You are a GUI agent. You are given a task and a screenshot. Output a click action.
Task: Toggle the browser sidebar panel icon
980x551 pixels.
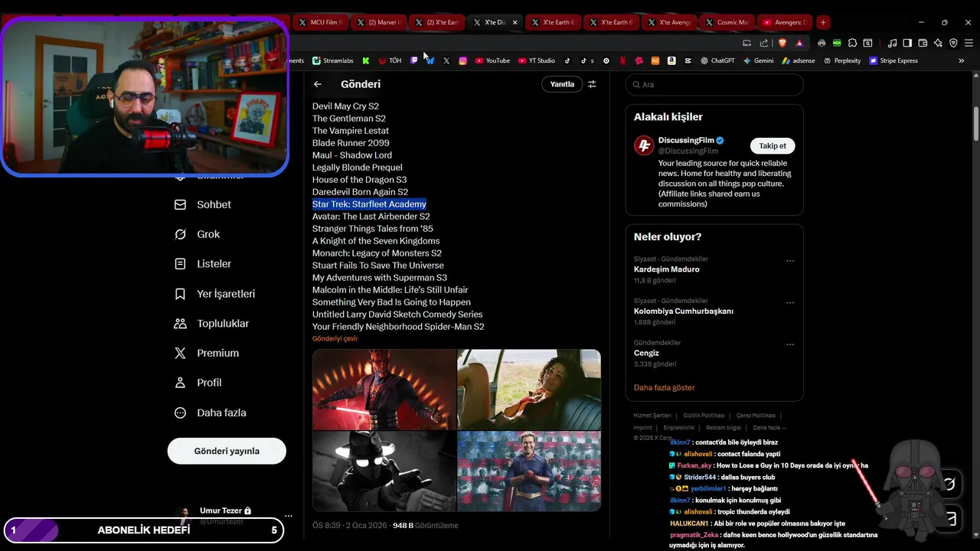pos(907,43)
